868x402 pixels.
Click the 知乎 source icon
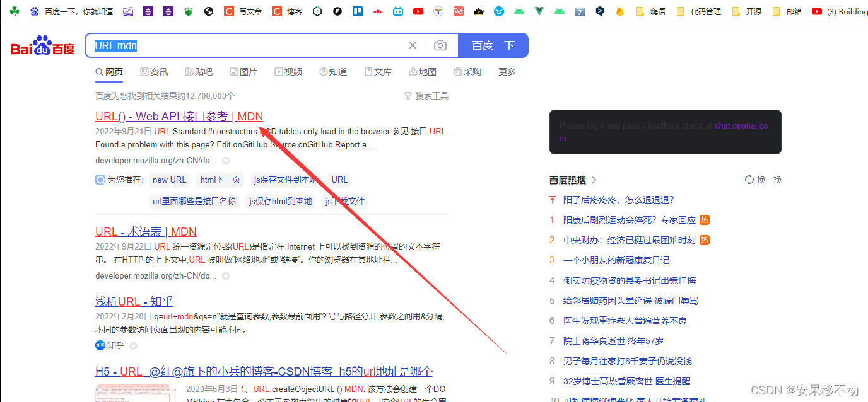coord(100,345)
